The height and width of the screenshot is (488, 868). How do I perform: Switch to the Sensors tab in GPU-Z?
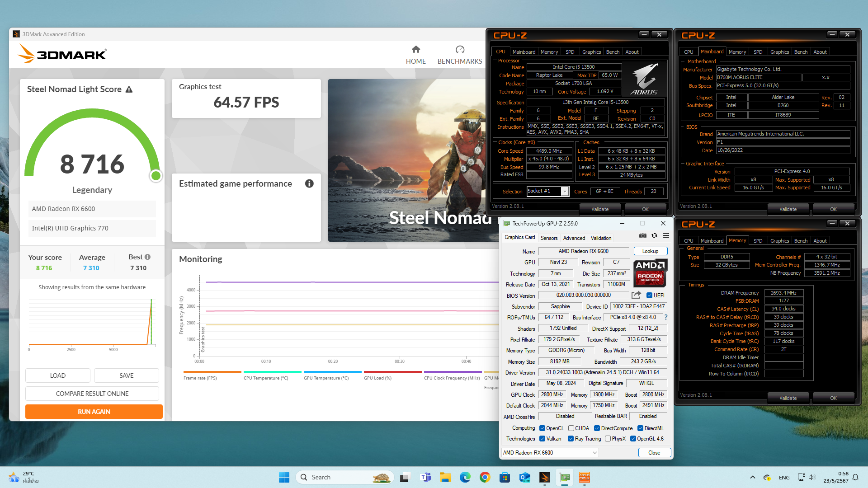(x=549, y=238)
